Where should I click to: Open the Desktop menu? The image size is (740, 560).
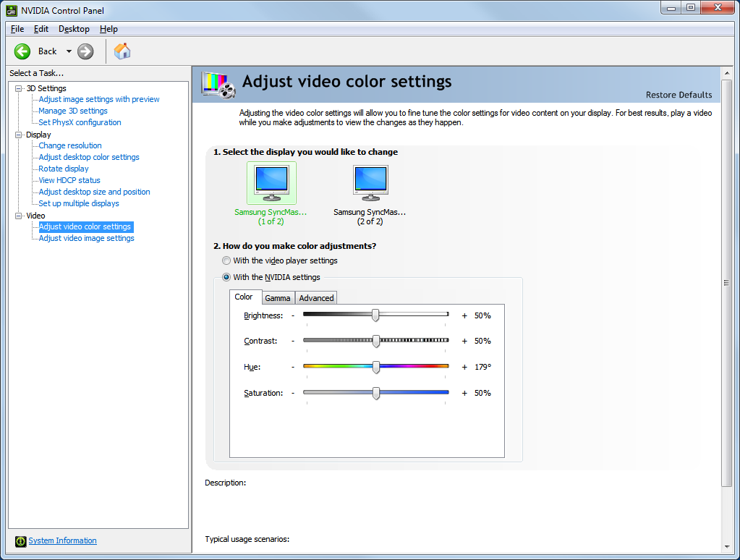[x=74, y=29]
